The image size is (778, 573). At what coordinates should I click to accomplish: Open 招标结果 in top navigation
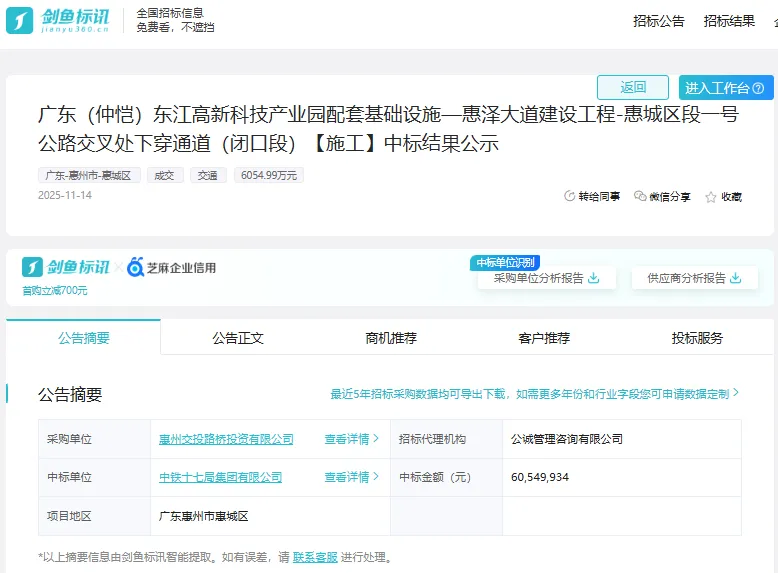click(729, 21)
